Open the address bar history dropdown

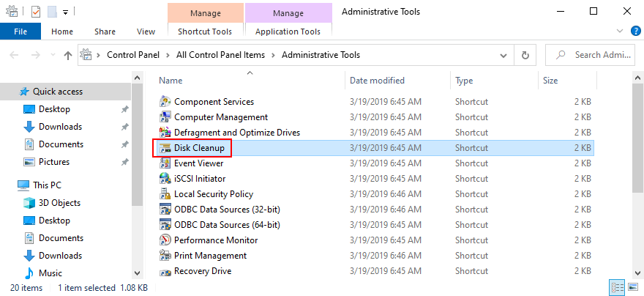coord(503,55)
